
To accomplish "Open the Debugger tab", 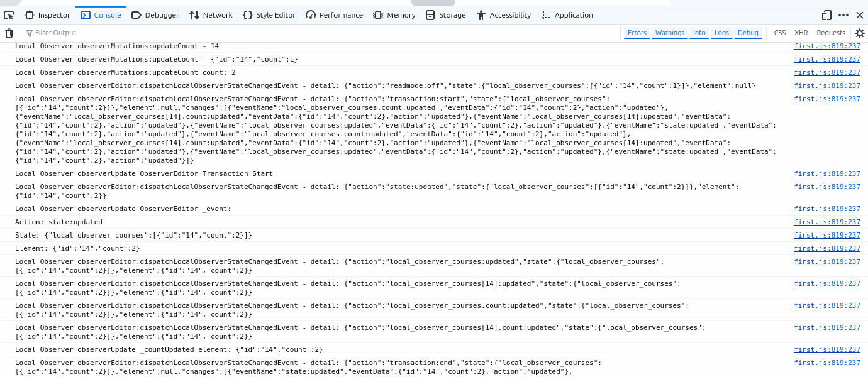I will (x=155, y=15).
